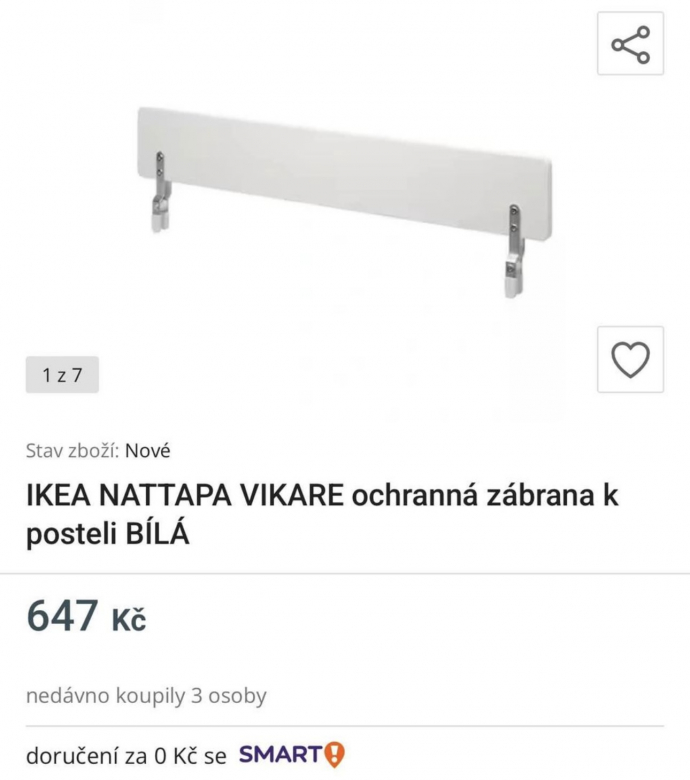Click the "Nové" condition value

coord(148,451)
